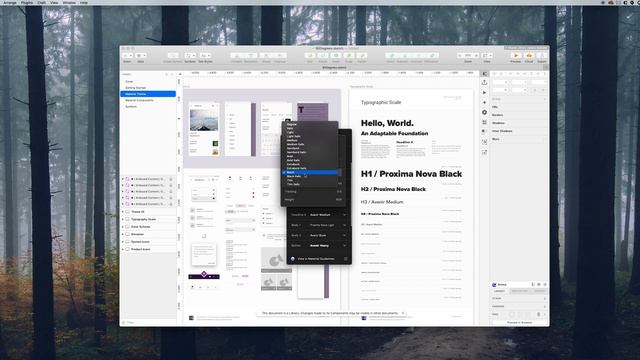Choose Light Italic in the font weight menu

point(310,136)
